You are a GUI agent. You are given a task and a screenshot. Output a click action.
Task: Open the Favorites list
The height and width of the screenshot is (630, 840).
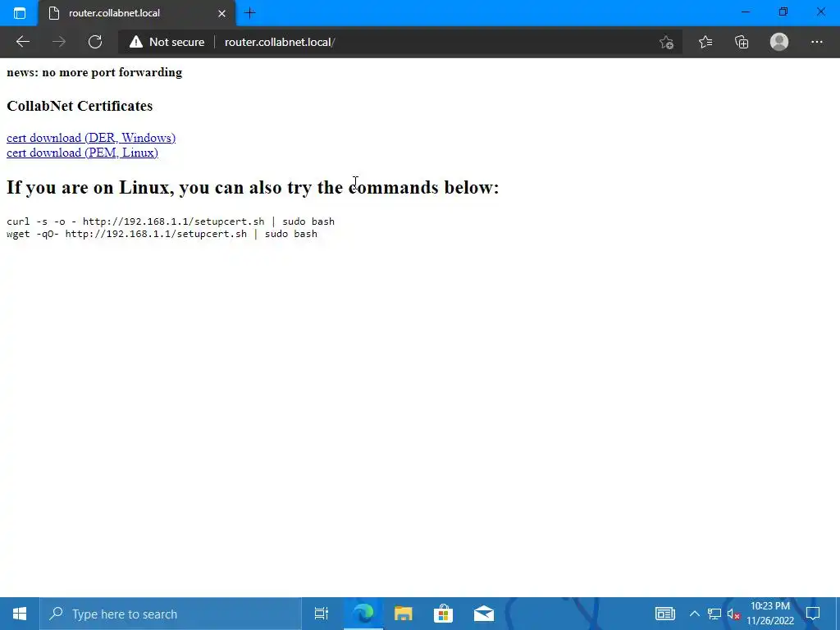tap(705, 42)
